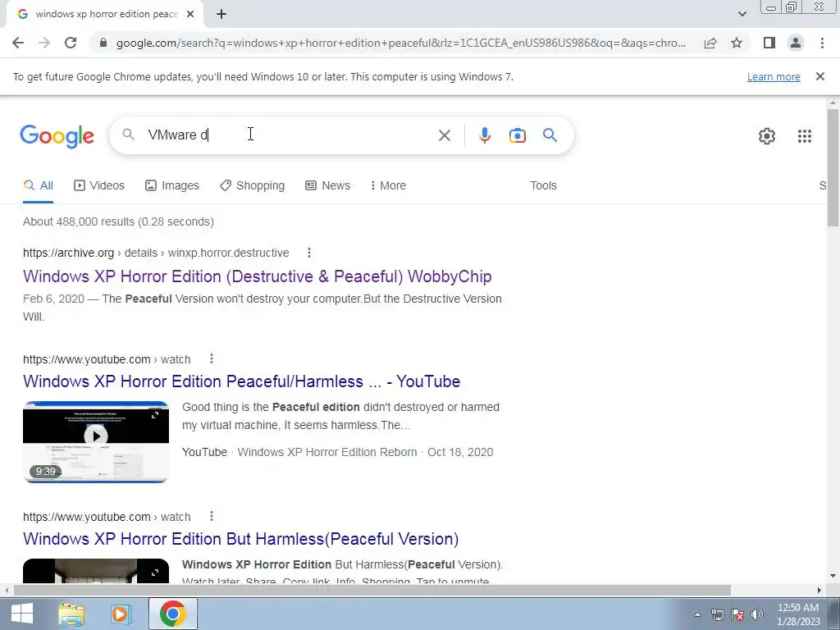Open network status tray icon
This screenshot has width=840, height=630.
[717, 614]
